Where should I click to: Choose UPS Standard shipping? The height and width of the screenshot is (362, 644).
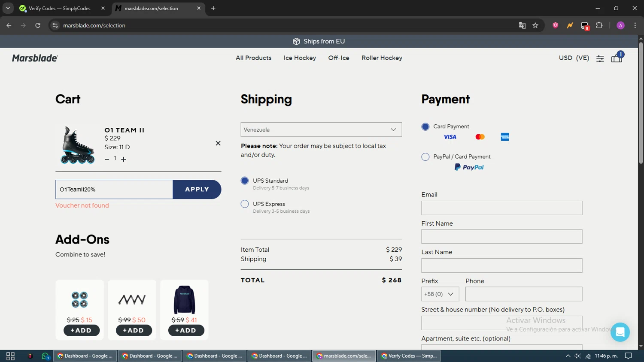click(x=245, y=181)
